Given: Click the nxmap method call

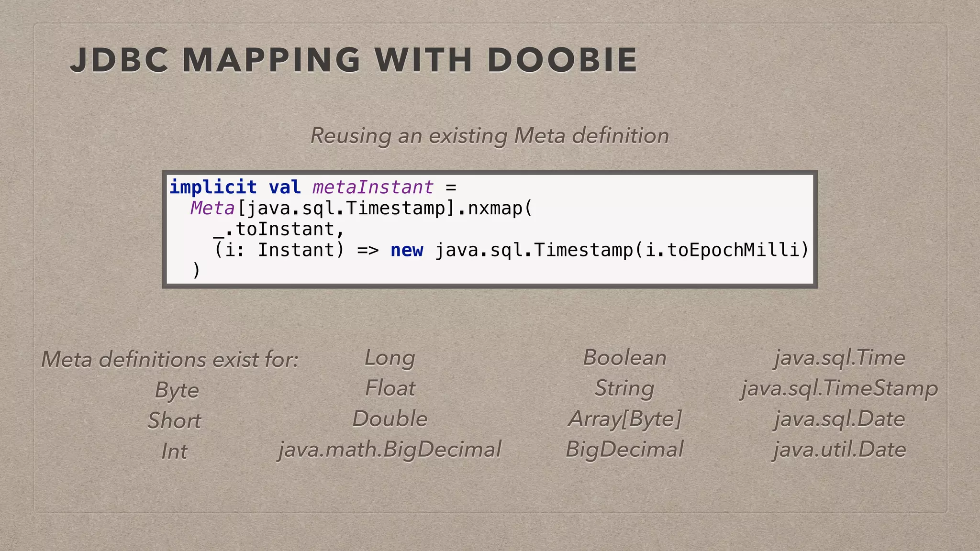Looking at the screenshot, I should [495, 209].
